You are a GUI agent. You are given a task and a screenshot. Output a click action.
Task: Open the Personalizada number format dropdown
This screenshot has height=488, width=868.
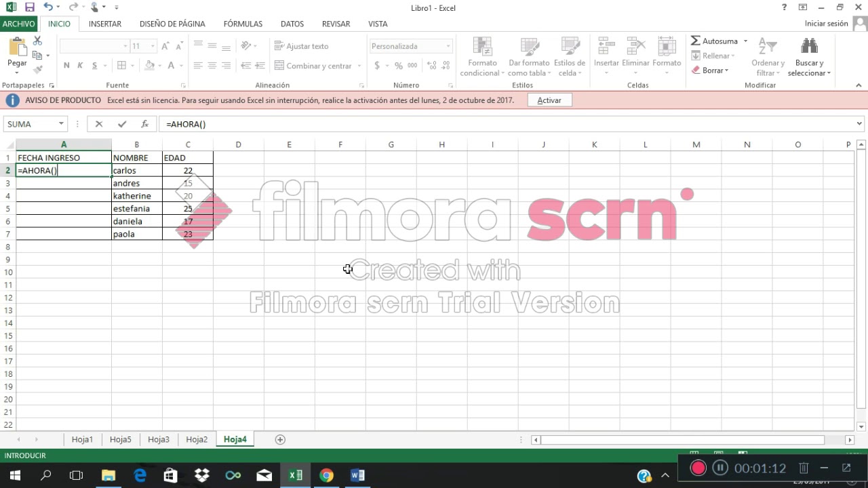448,46
